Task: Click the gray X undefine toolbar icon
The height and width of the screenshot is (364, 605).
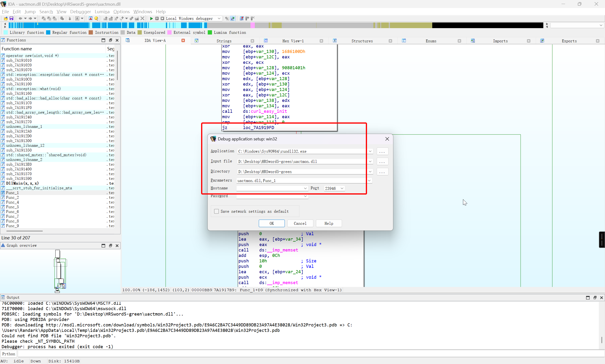Action: [143, 18]
